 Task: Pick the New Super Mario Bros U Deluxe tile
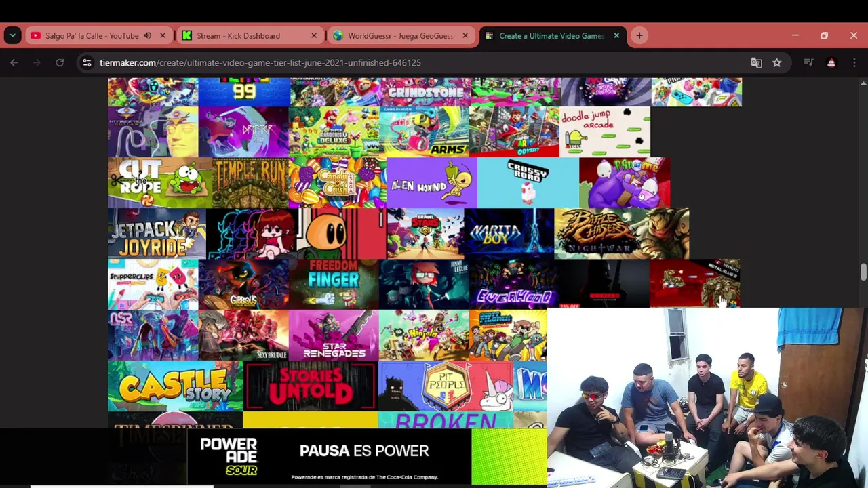tap(334, 131)
